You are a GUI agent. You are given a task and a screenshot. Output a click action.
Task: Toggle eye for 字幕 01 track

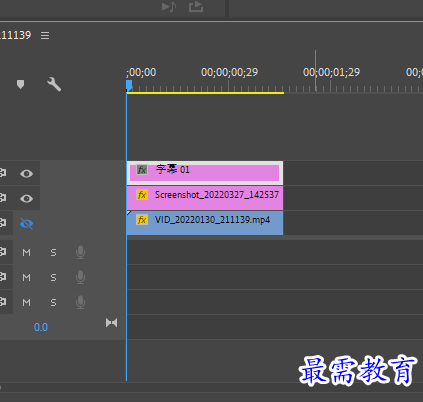[26, 174]
